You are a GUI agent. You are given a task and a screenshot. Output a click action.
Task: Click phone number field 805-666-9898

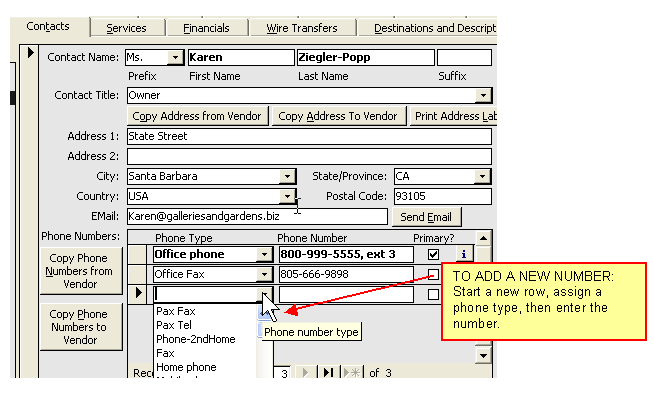click(x=346, y=274)
